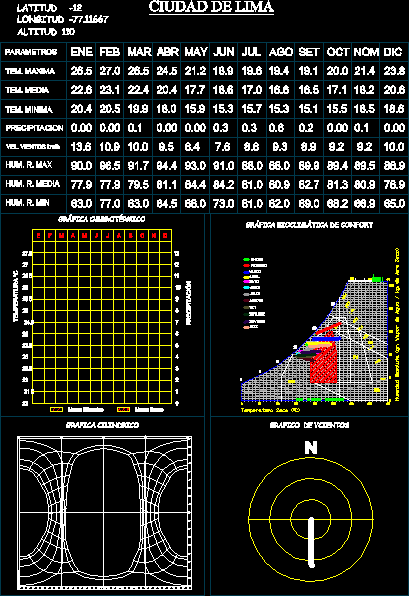Image resolution: width=409 pixels, height=596 pixels.
Task: Click the CIUDAD DE LIMA title
Action: click(x=211, y=7)
